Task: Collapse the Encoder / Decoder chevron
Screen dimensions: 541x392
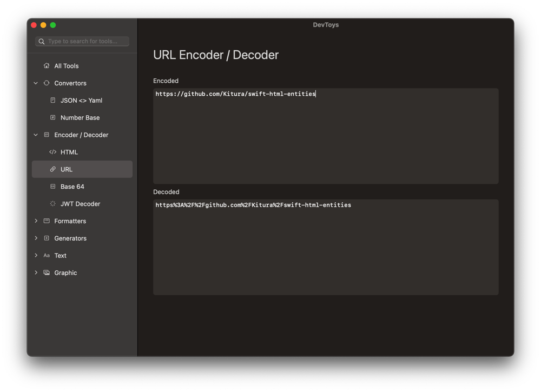Action: pyautogui.click(x=36, y=135)
